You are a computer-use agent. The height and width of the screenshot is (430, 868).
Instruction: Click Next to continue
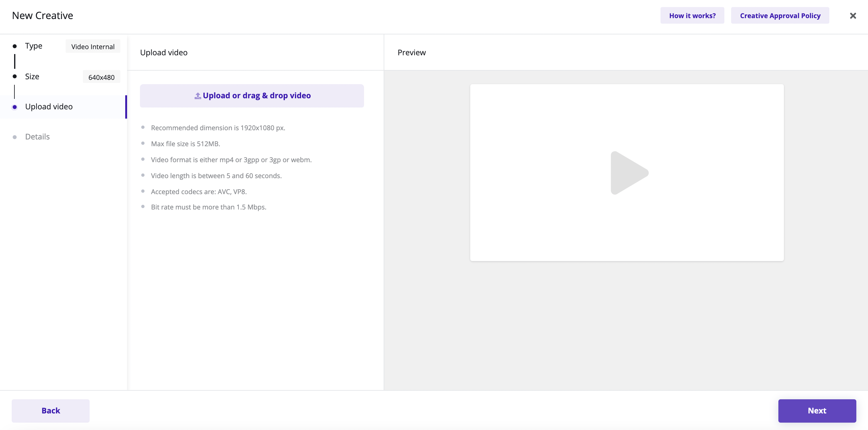(817, 411)
